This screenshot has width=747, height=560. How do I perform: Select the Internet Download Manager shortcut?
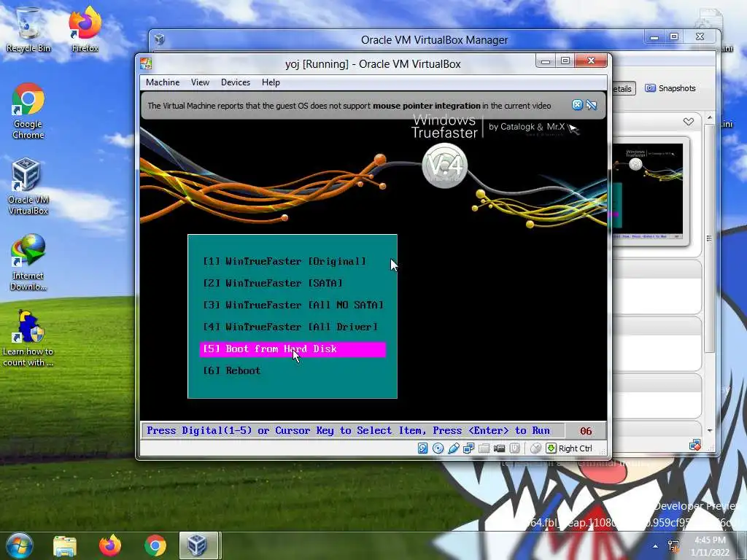[28, 262]
